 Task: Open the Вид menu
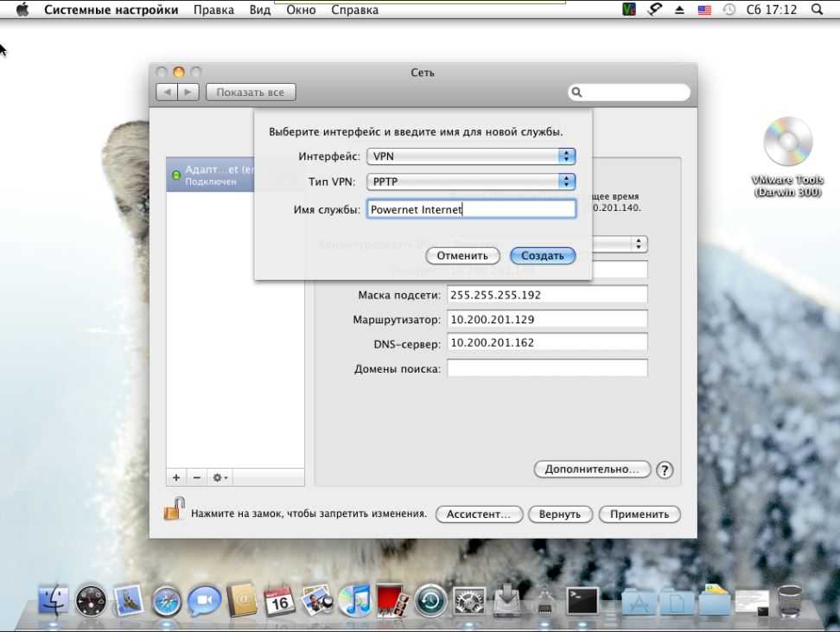[260, 10]
